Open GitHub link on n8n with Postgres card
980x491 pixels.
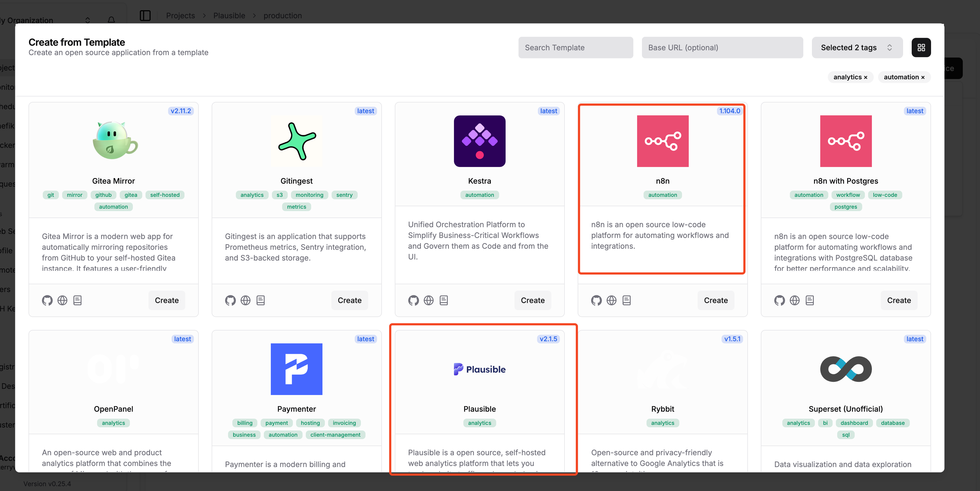780,300
